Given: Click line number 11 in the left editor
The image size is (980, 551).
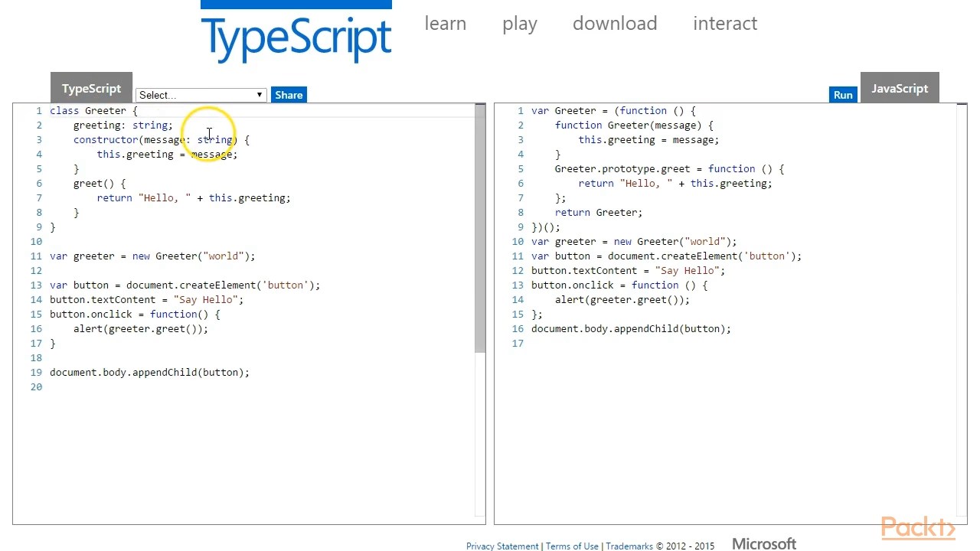Looking at the screenshot, I should (x=36, y=256).
